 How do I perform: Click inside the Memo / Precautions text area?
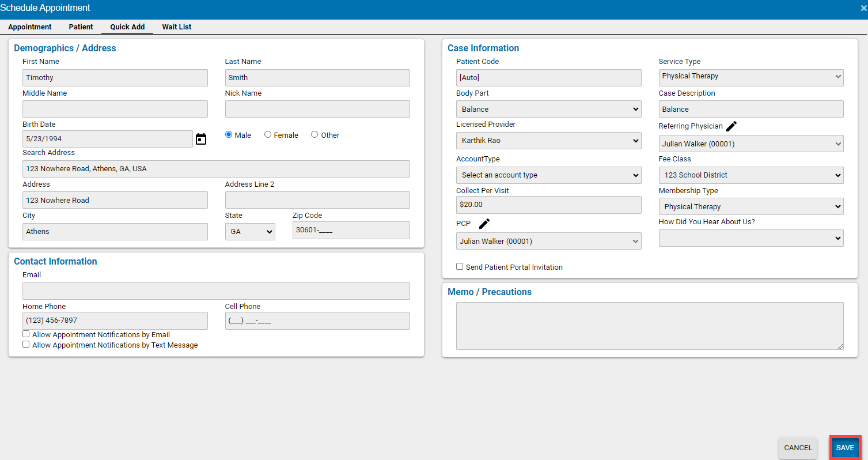(649, 326)
